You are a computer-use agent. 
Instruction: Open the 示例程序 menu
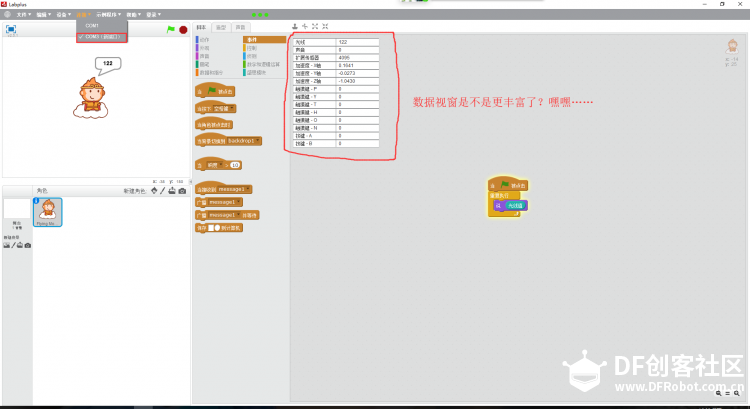[109, 15]
